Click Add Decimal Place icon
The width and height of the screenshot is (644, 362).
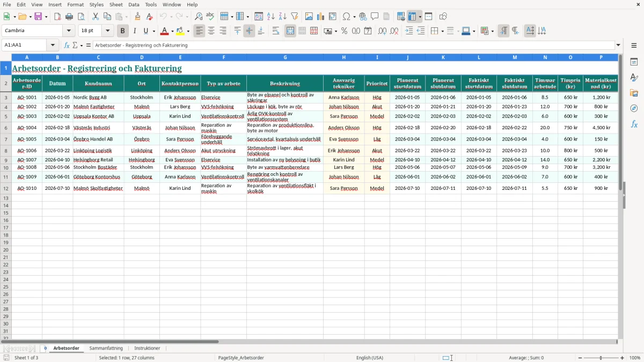pos(383,31)
